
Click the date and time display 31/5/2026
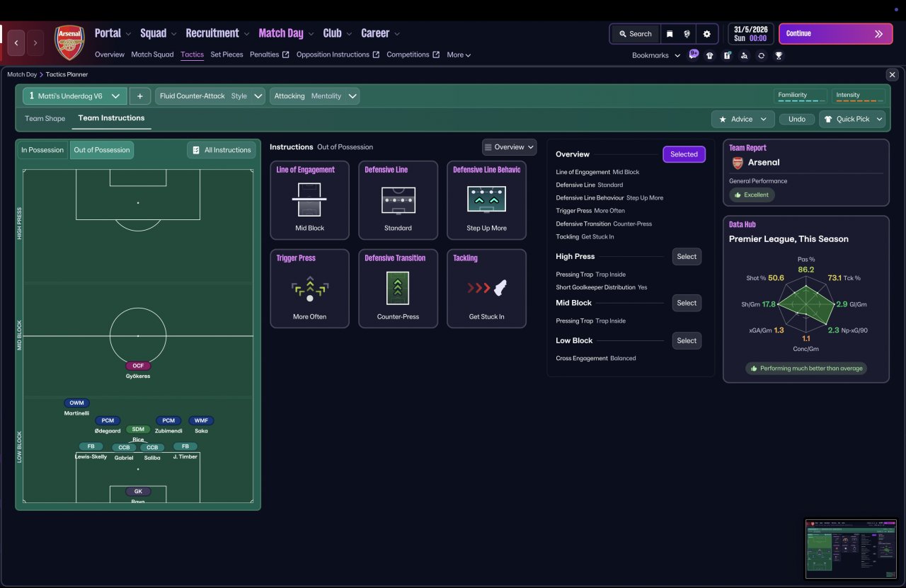(x=750, y=34)
